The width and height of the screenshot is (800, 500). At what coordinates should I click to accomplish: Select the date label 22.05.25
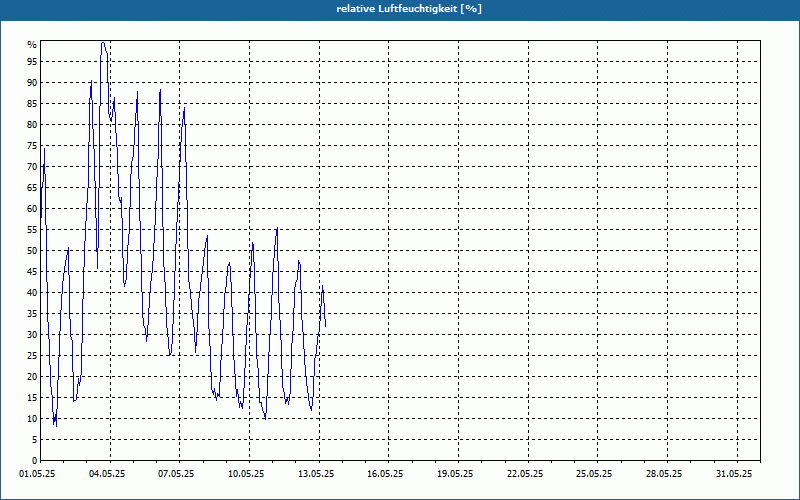525,474
